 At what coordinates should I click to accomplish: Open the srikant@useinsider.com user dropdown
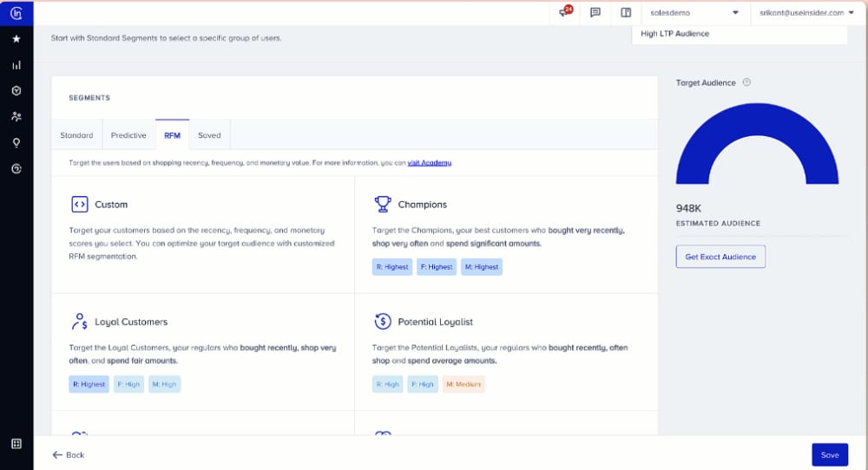[806, 12]
